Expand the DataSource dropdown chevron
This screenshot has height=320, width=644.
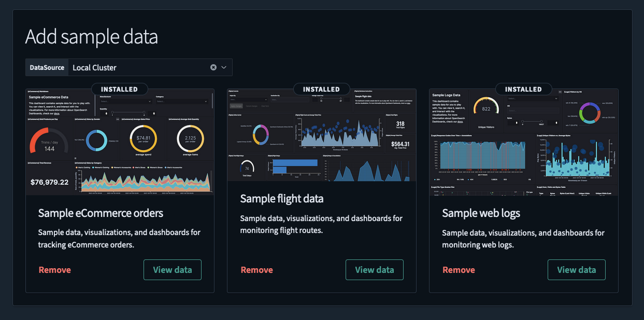(x=224, y=67)
